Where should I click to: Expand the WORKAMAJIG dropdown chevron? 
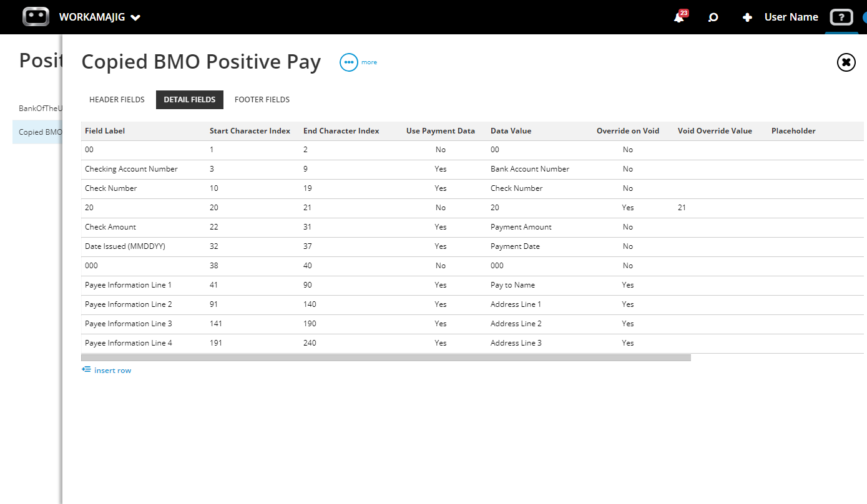(135, 17)
